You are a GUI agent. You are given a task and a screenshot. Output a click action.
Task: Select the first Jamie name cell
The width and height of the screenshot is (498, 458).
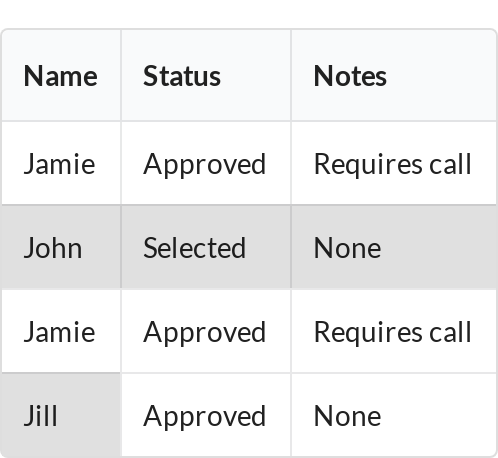click(x=61, y=163)
